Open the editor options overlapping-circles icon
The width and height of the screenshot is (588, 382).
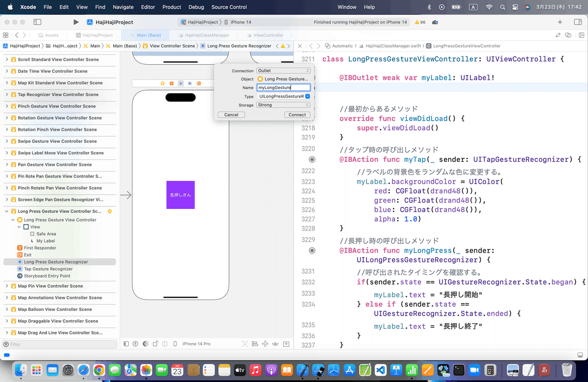pos(568,35)
